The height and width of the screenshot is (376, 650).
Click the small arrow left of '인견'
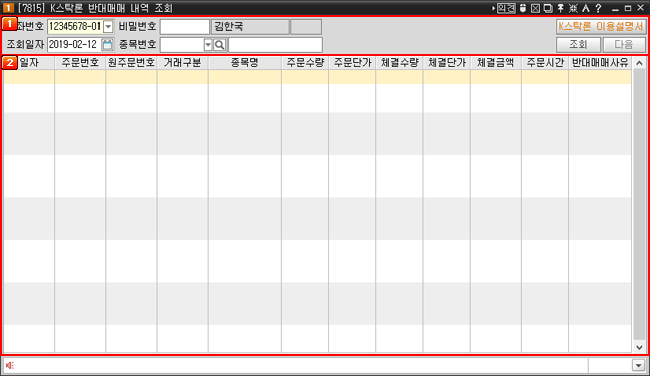[493, 8]
